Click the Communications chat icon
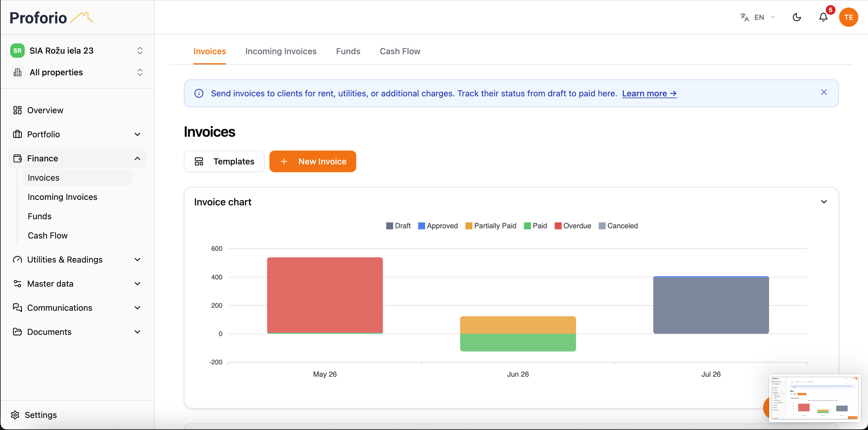The image size is (868, 430). pos(17,308)
